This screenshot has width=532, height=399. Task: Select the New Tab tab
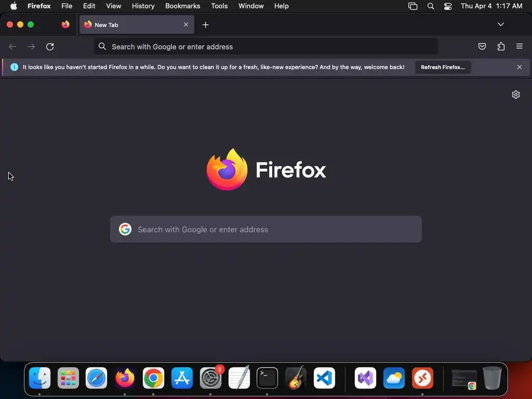click(137, 24)
